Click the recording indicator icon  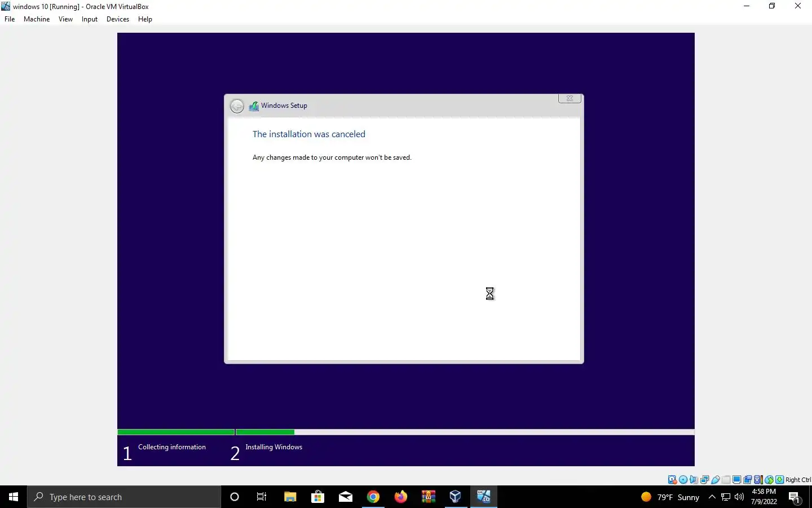[747, 480]
